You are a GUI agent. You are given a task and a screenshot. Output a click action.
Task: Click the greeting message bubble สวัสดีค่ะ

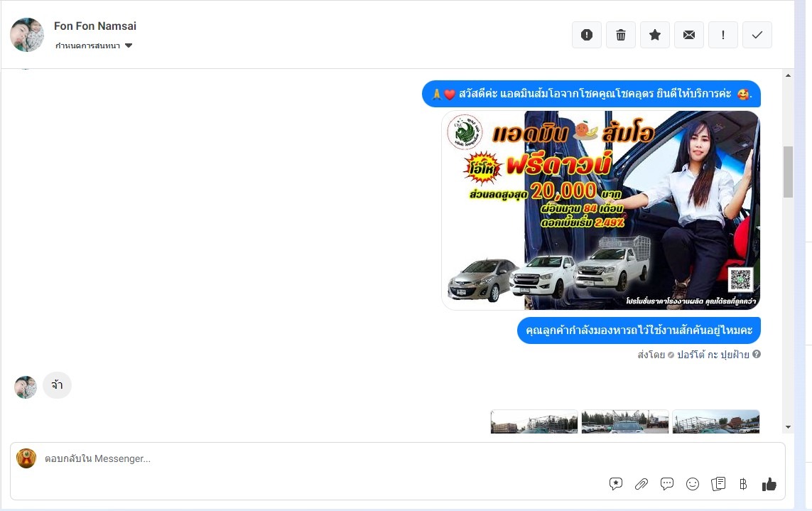point(591,94)
